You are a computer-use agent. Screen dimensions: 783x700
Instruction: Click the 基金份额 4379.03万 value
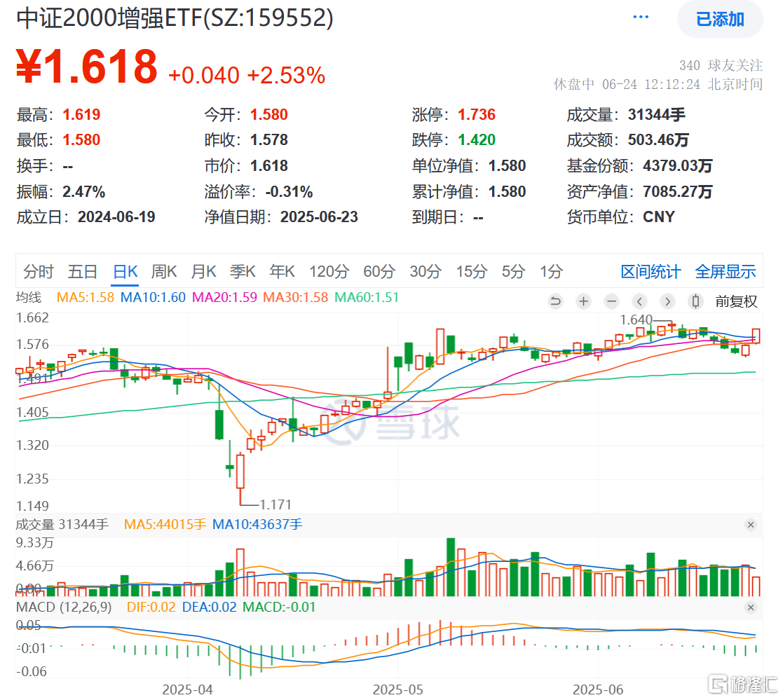678,166
